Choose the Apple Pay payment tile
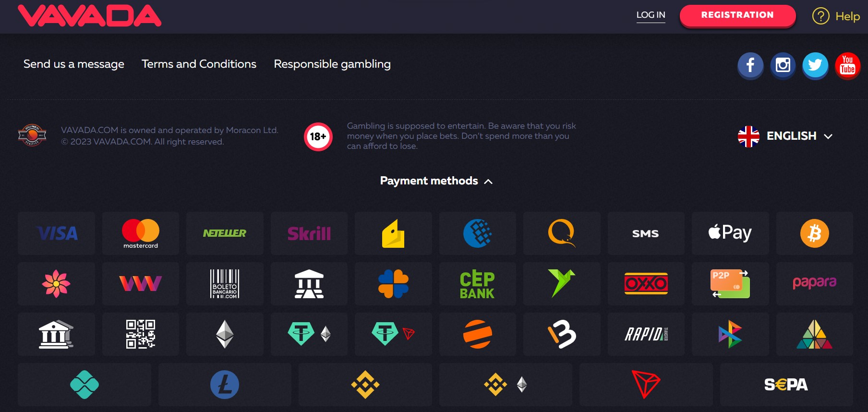The image size is (868, 412). point(730,233)
